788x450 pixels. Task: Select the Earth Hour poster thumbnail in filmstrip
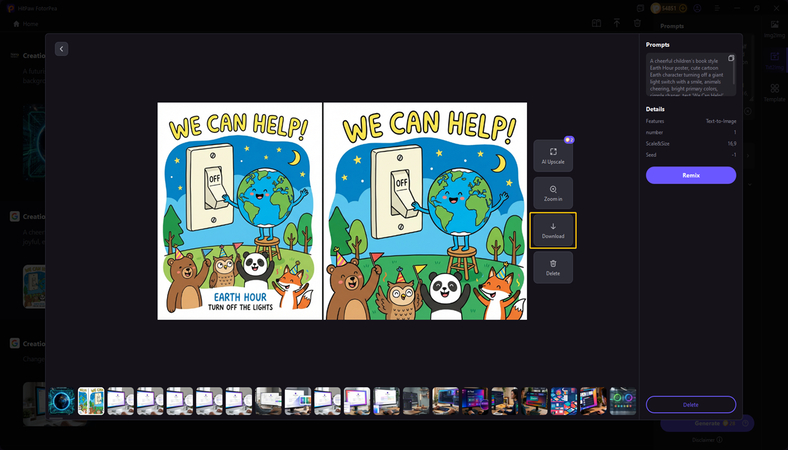click(x=91, y=401)
